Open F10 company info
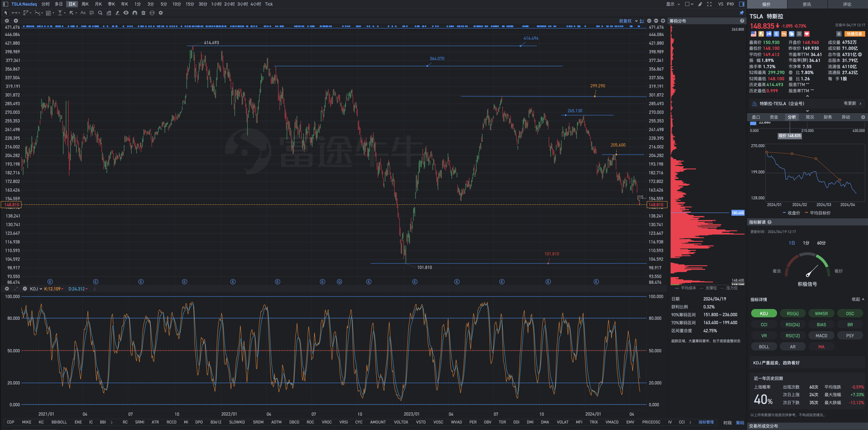868x430 pixels. pyautogui.click(x=730, y=4)
